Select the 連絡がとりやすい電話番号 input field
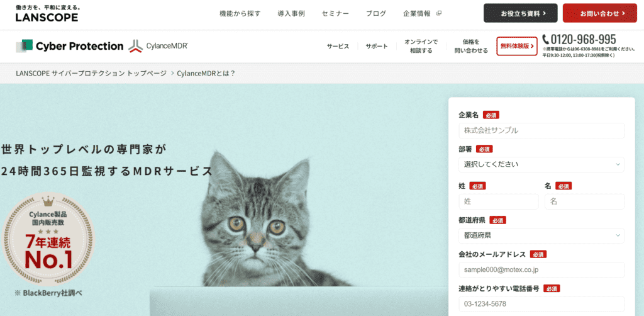This screenshot has width=644, height=316. [x=541, y=304]
